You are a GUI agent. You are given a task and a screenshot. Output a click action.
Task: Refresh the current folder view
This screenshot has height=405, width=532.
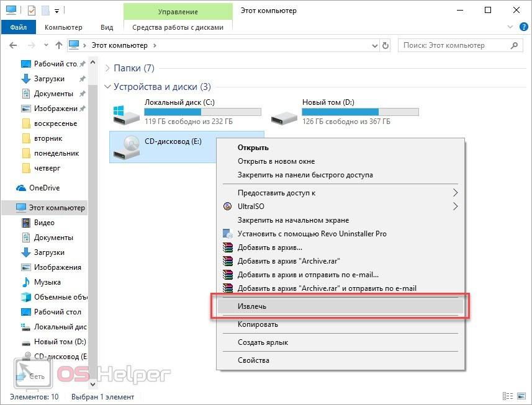point(385,45)
